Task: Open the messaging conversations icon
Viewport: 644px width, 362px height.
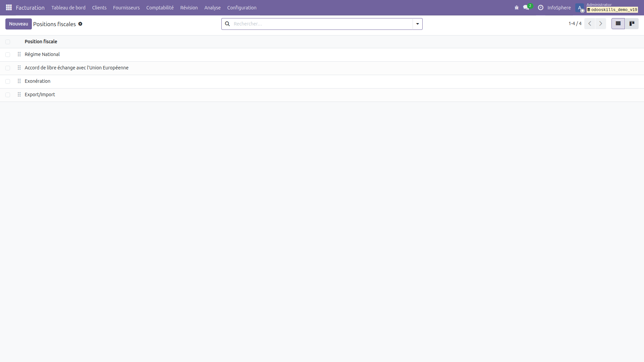Action: pos(526,7)
